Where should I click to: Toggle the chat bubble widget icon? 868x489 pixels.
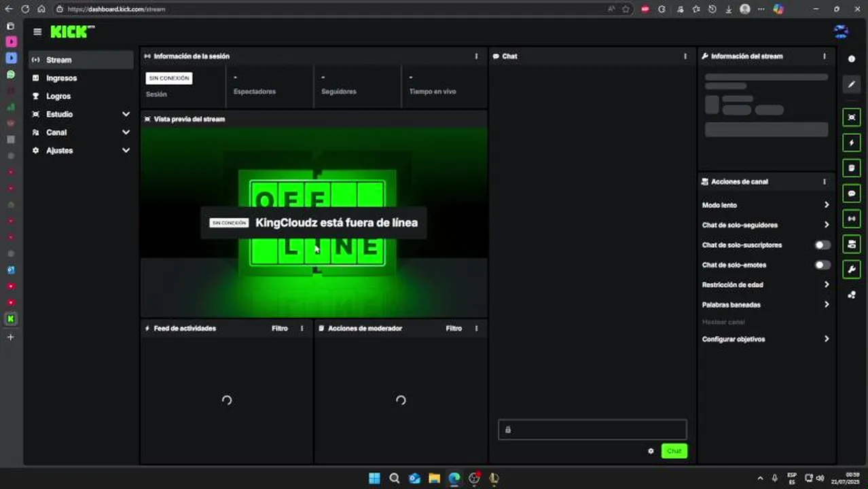point(852,194)
